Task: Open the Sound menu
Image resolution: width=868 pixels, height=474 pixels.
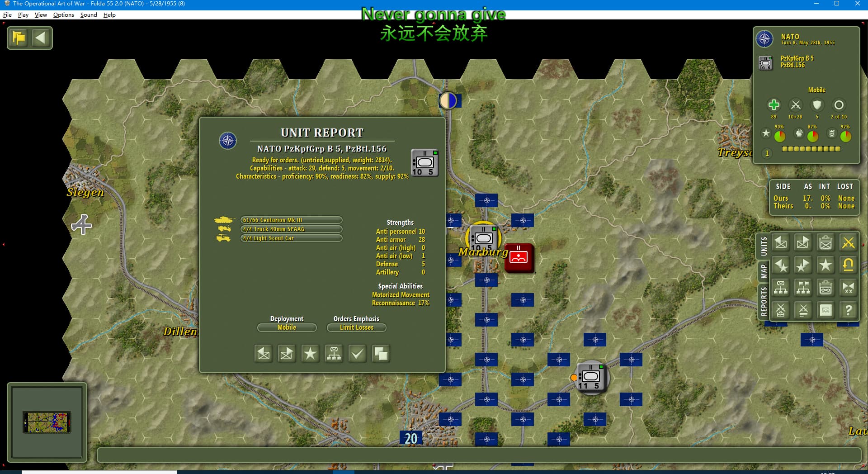Action: click(89, 14)
